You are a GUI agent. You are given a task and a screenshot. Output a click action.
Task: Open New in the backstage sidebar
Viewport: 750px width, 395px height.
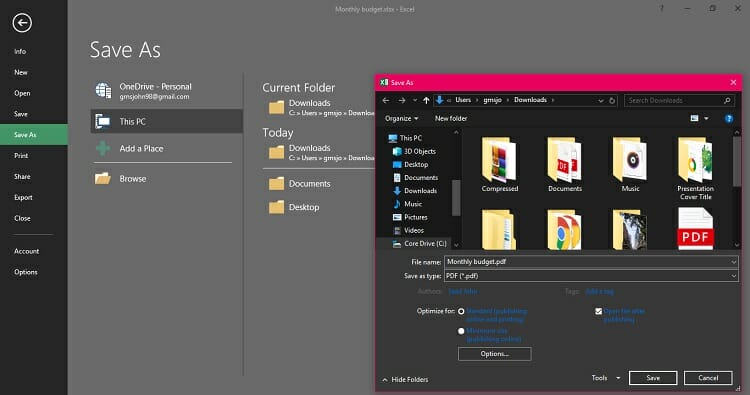pos(21,72)
